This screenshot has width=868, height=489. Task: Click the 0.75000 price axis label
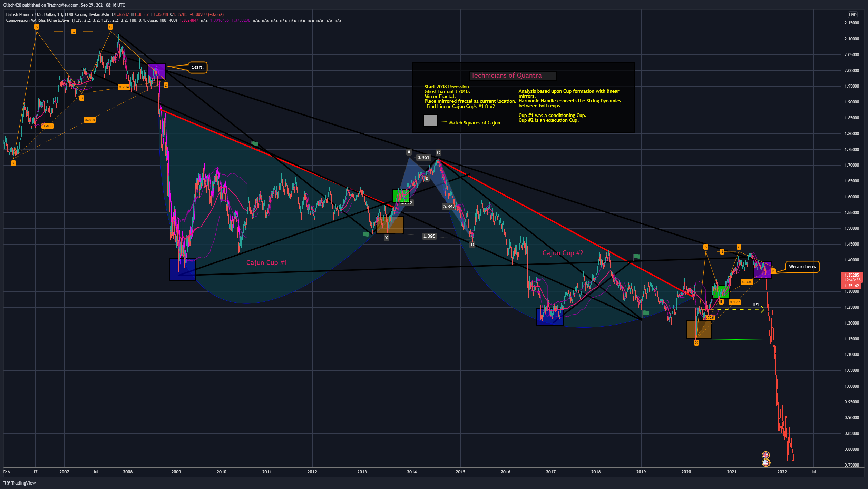(852, 465)
